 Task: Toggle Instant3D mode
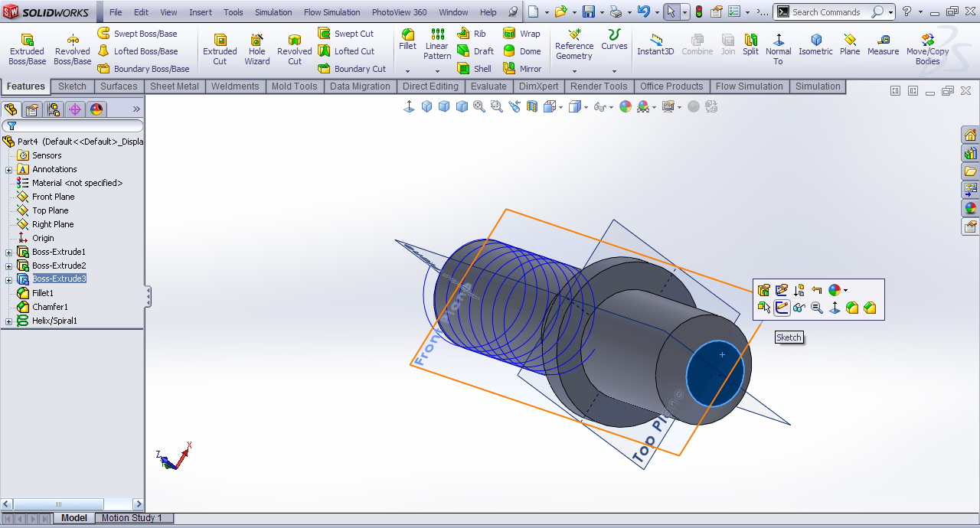pos(655,45)
